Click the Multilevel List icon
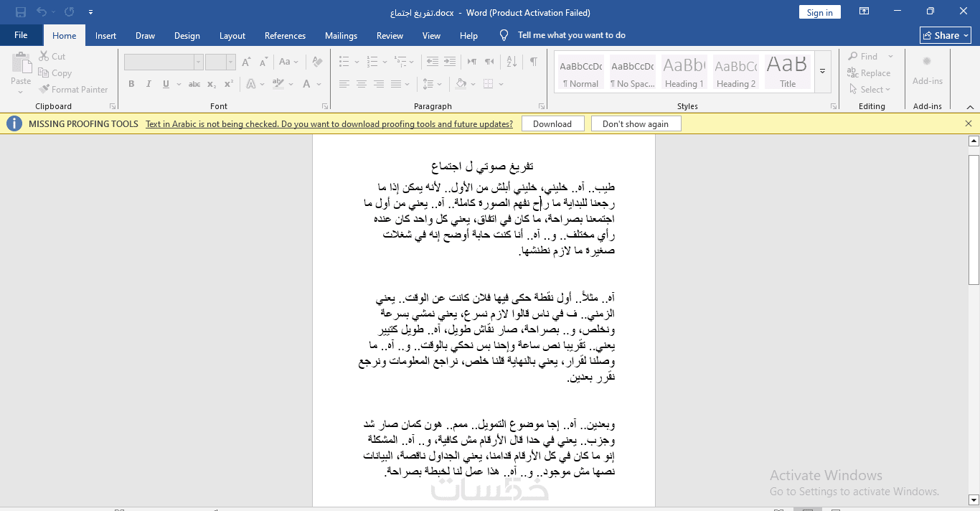 point(400,62)
